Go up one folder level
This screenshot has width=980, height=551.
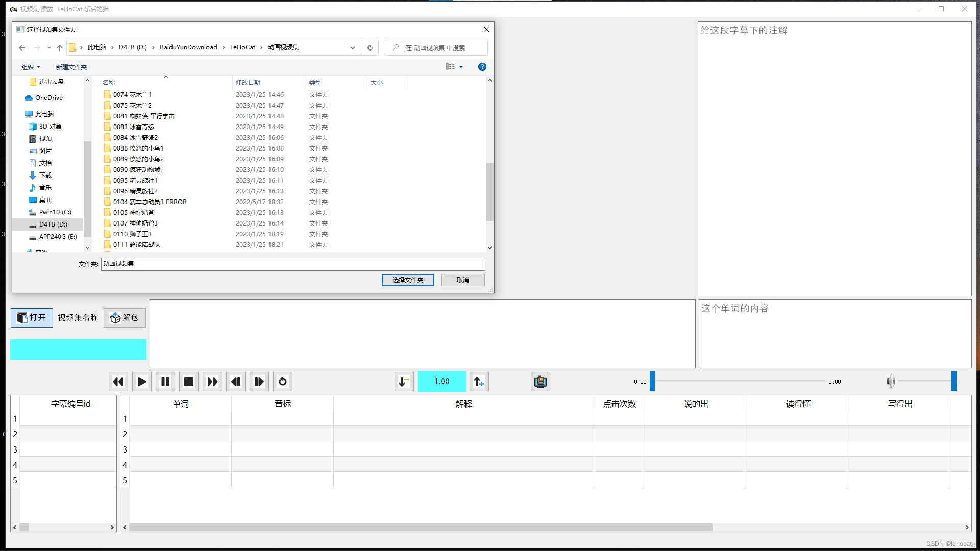point(60,48)
